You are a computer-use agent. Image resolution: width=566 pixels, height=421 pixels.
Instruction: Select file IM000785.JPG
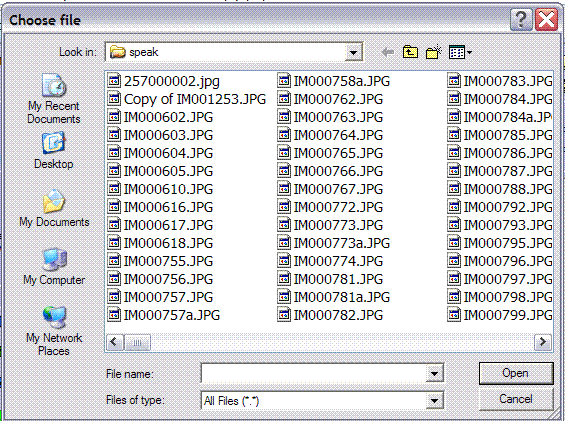point(500,135)
